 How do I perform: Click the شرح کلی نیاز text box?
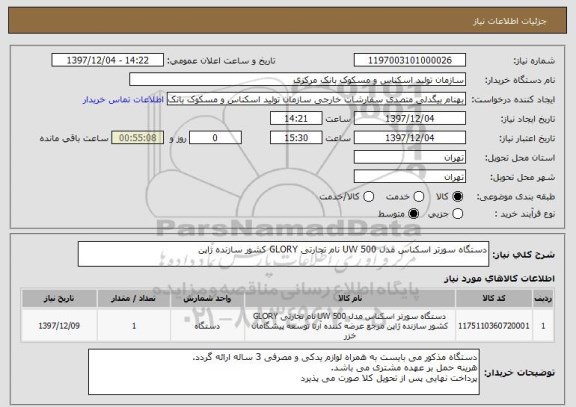pos(283,254)
